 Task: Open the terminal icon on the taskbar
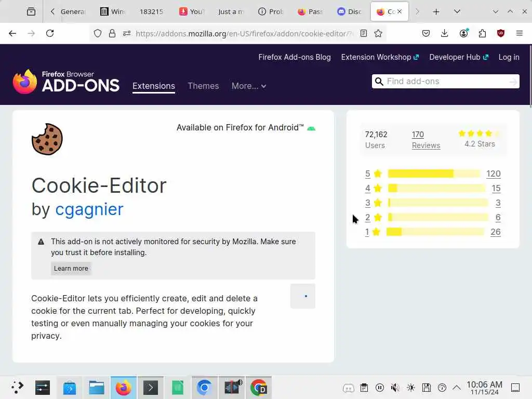151,387
